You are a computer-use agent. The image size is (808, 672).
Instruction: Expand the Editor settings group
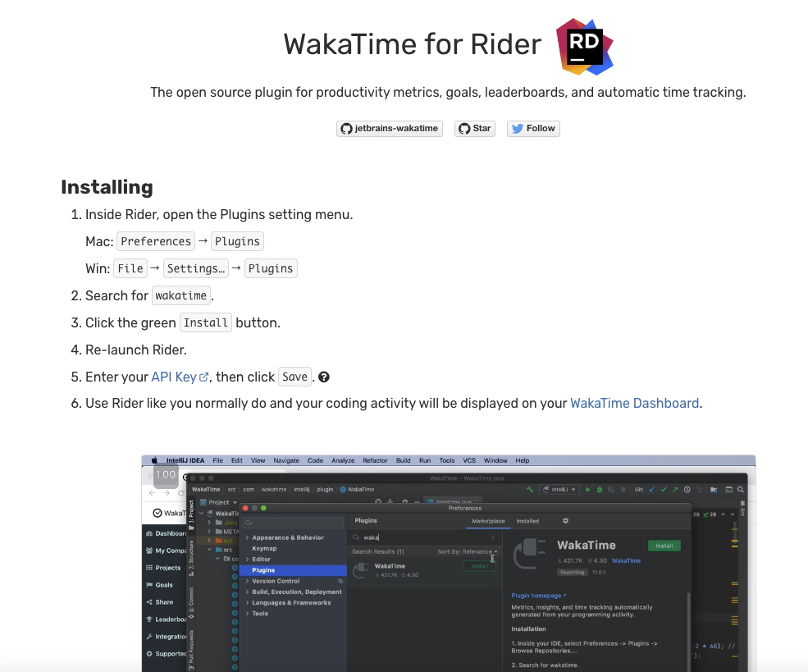point(248,559)
